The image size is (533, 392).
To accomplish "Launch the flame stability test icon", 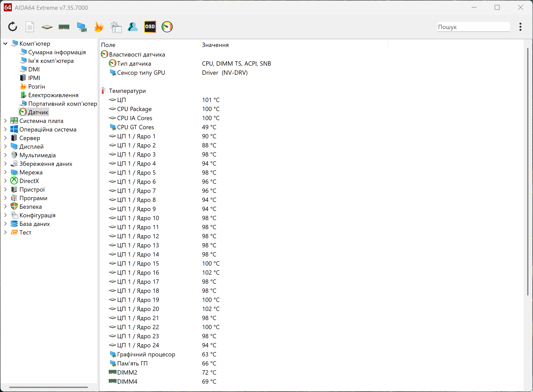I will point(98,27).
